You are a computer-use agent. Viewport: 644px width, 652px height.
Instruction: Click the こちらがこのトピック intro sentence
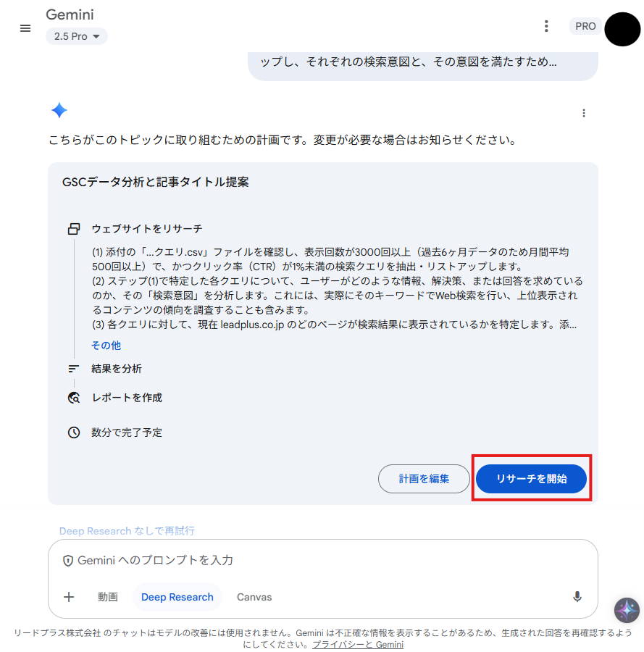tap(283, 140)
